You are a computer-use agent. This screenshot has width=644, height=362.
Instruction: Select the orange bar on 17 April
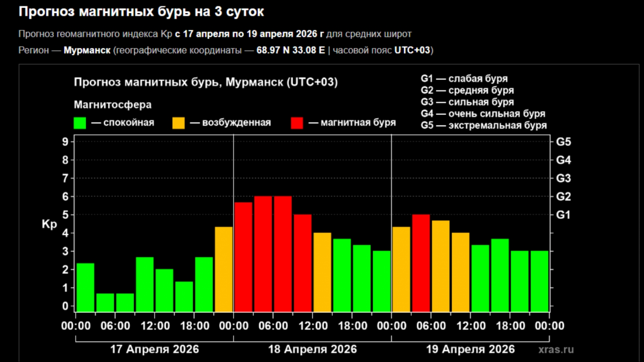pos(223,269)
